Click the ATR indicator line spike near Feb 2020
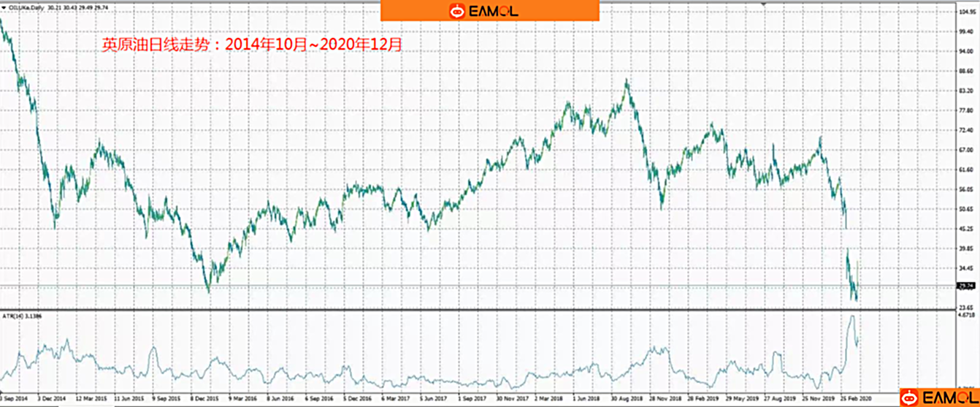 pyautogui.click(x=851, y=319)
